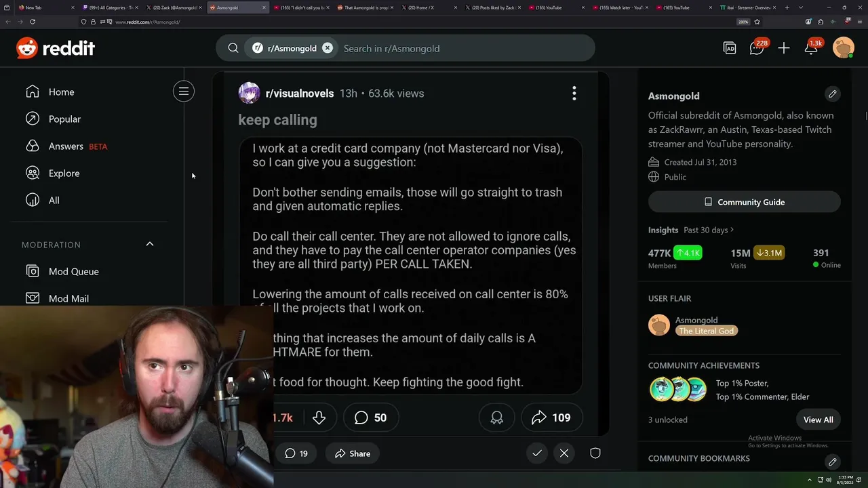868x488 pixels.
Task: Click View All community achievements
Action: [818, 420]
